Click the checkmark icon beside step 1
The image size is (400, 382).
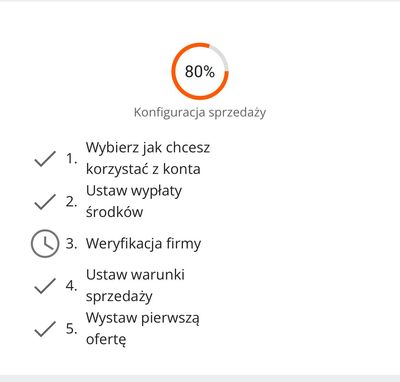(45, 159)
